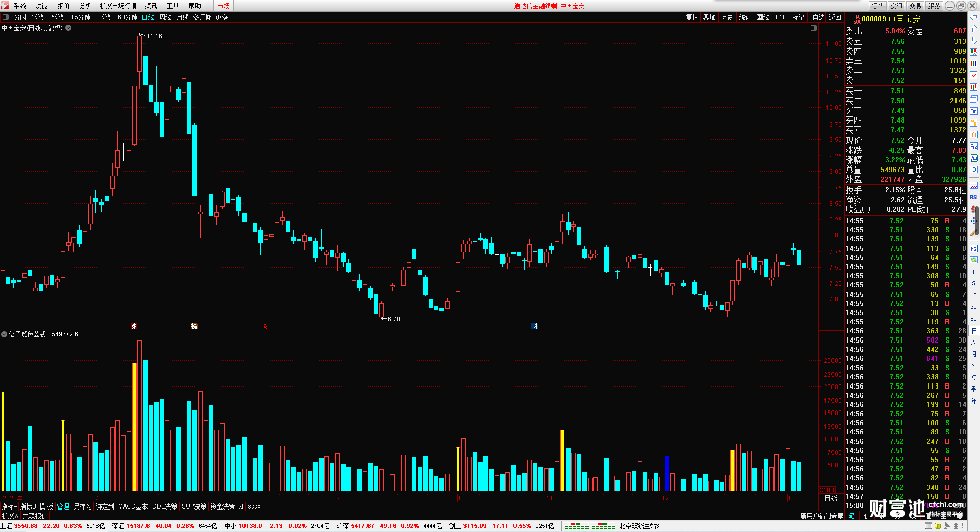
Task: Click the orange document sidebar icon
Action: (x=974, y=135)
